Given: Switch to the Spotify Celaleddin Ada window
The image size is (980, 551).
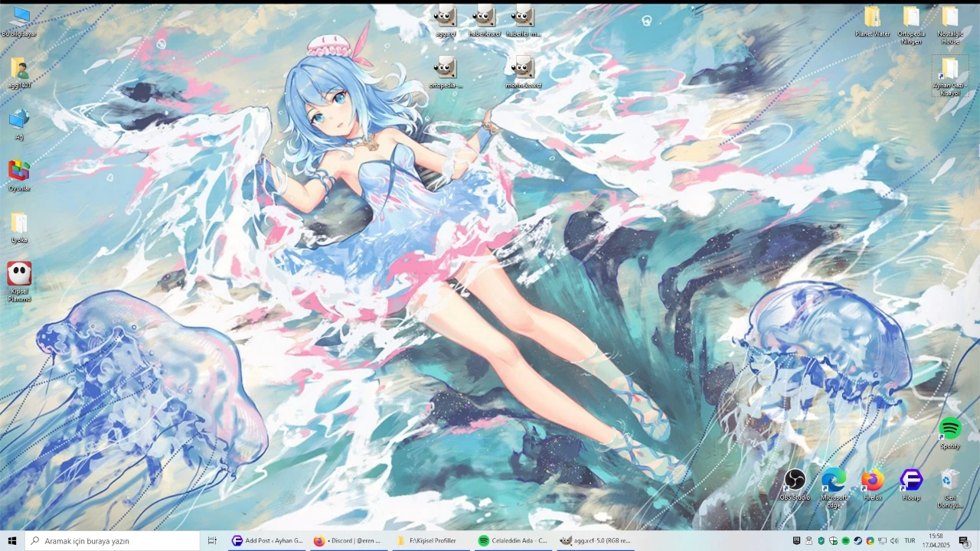Looking at the screenshot, I should point(511,541).
